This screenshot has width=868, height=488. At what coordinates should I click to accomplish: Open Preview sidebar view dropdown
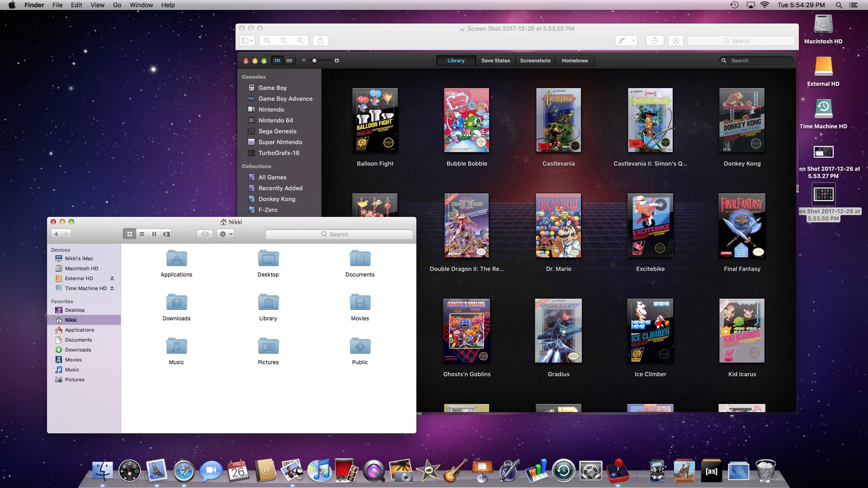pyautogui.click(x=247, y=41)
